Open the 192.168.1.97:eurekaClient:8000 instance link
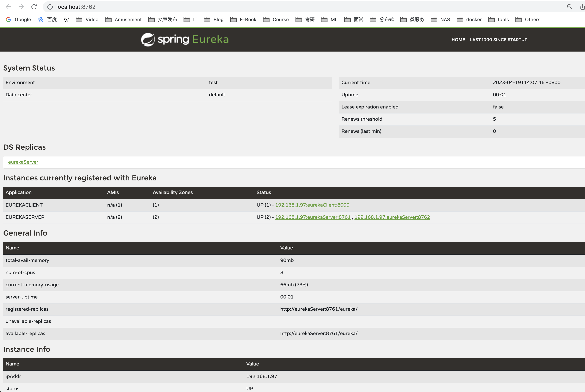Image resolution: width=585 pixels, height=392 pixels. pos(312,205)
